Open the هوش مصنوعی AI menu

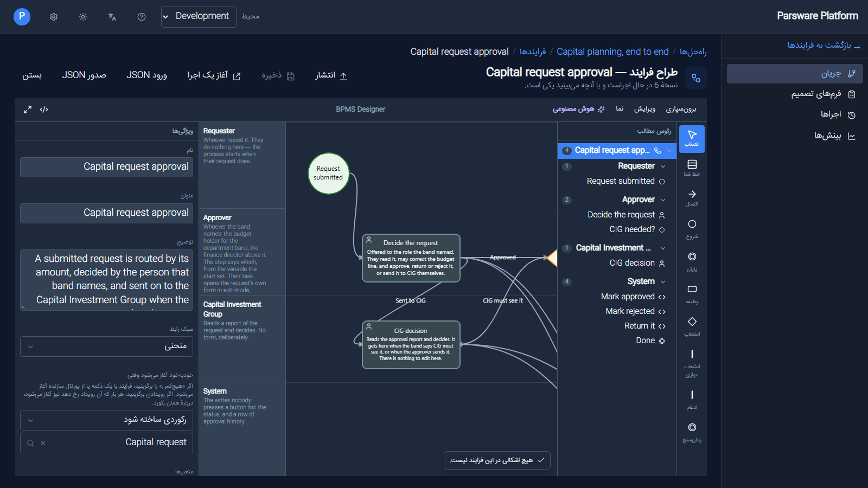(x=578, y=109)
